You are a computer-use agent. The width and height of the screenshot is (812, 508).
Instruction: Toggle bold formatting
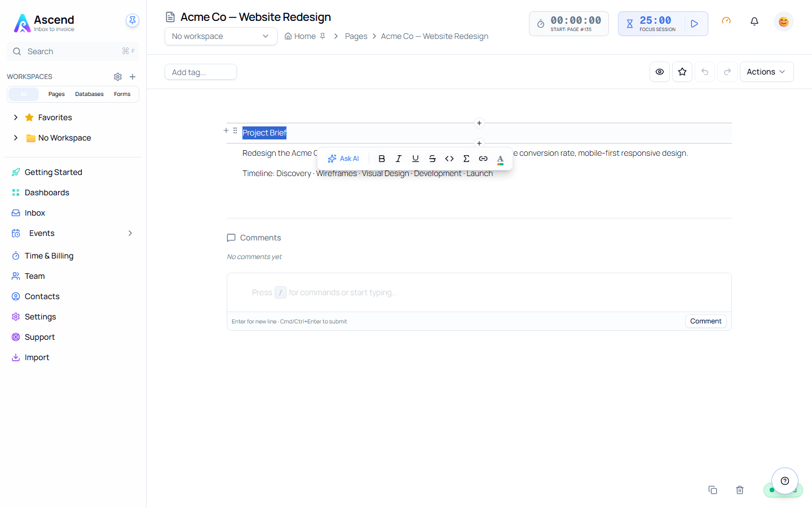click(382, 159)
